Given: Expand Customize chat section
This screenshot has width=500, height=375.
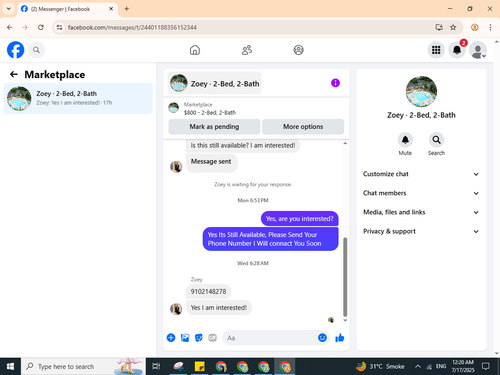Looking at the screenshot, I should coord(421,174).
